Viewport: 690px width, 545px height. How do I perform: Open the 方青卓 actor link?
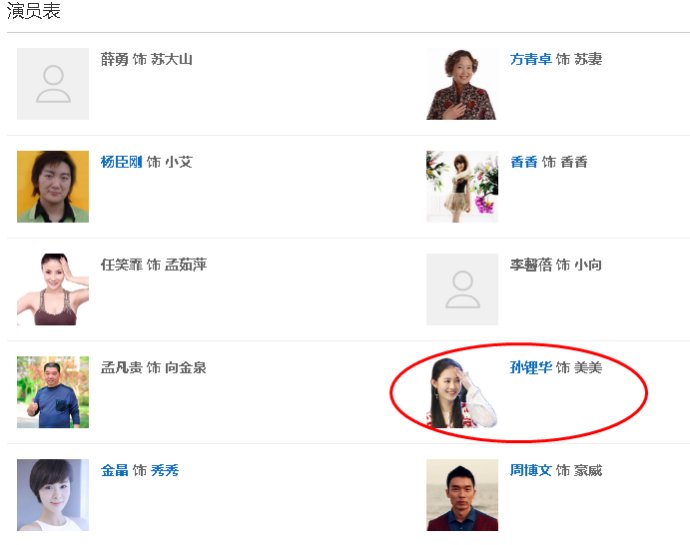tap(531, 60)
